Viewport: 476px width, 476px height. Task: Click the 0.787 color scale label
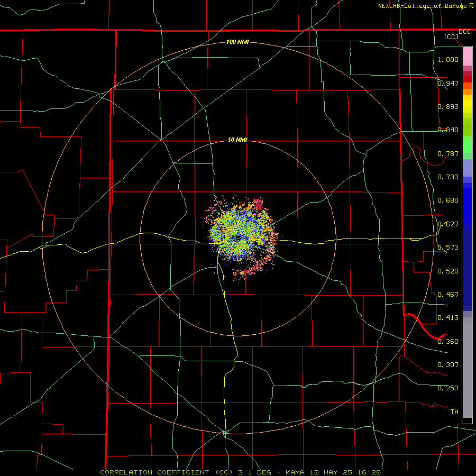448,153
